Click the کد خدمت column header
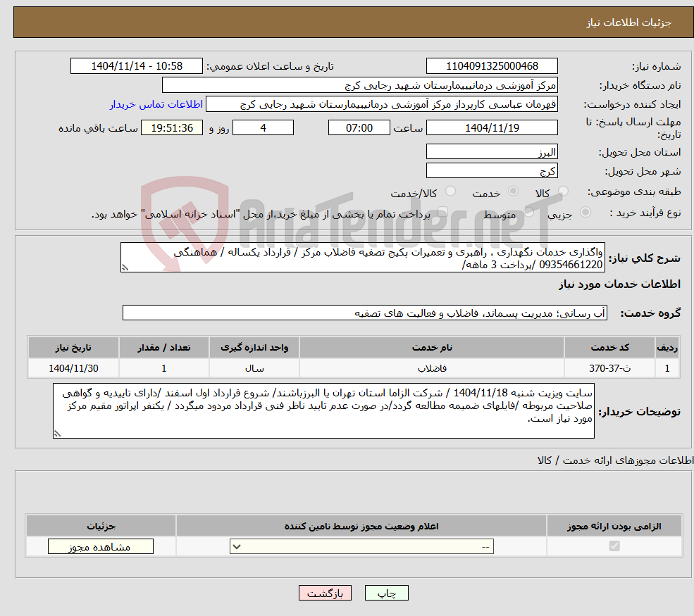 (x=609, y=348)
